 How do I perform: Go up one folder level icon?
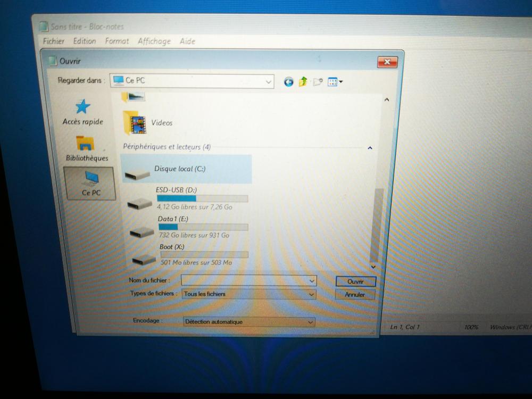coord(303,82)
